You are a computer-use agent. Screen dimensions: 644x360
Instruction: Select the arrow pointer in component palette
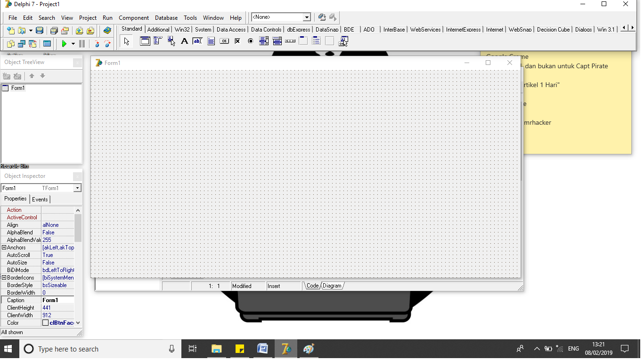pyautogui.click(x=126, y=41)
